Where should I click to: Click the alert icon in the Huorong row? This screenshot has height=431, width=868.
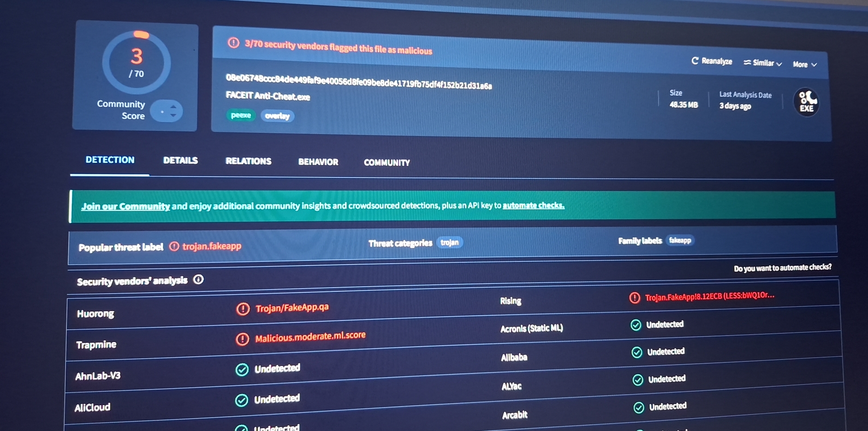243,309
